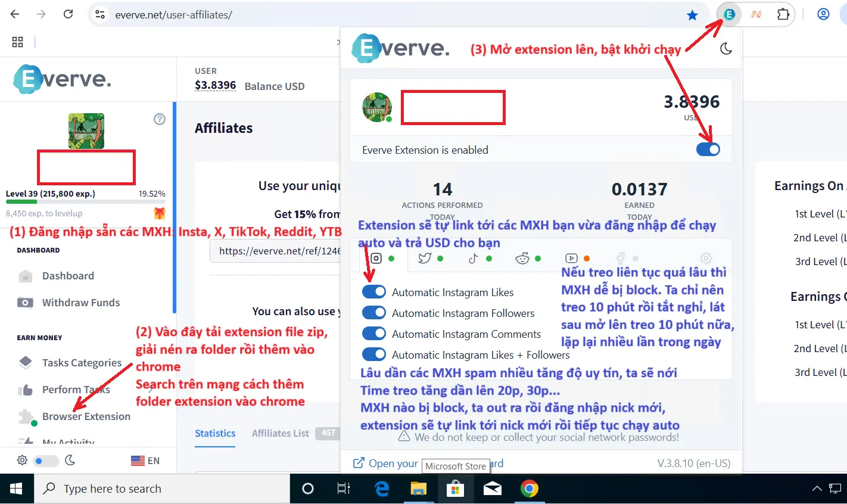Open the Windows Start menu
The height and width of the screenshot is (504, 847).
point(16,489)
